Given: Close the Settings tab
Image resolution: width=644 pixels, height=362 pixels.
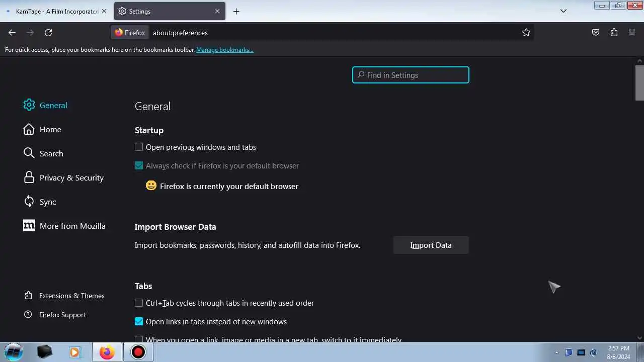Looking at the screenshot, I should (217, 11).
